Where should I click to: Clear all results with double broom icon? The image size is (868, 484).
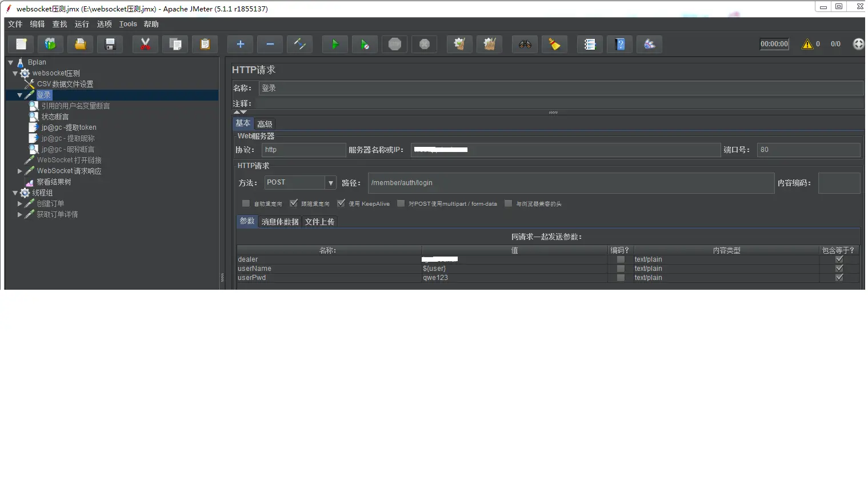point(490,44)
